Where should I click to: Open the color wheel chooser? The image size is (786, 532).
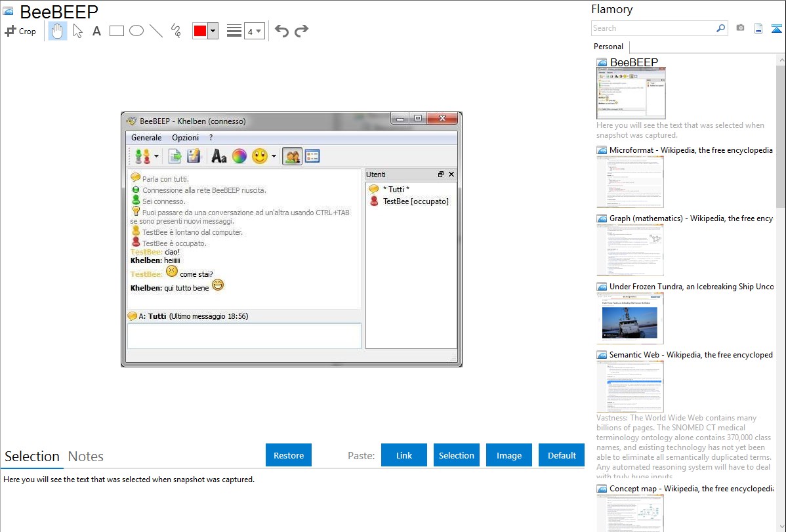tap(239, 156)
